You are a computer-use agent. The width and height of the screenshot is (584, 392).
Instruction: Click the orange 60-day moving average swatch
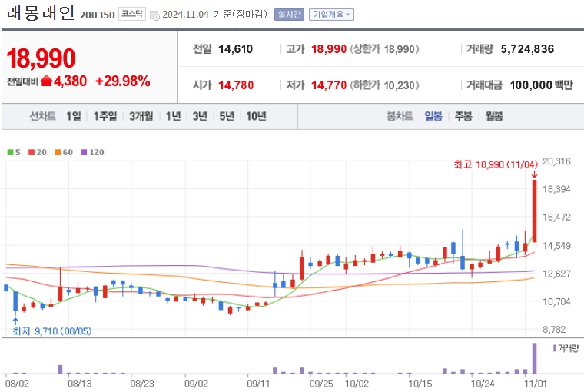[58, 152]
